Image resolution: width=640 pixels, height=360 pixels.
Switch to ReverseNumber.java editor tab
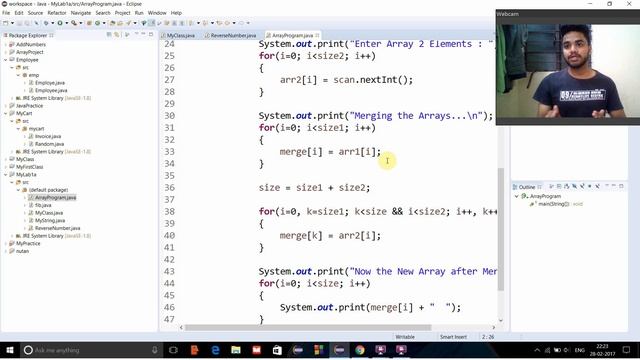click(x=230, y=36)
